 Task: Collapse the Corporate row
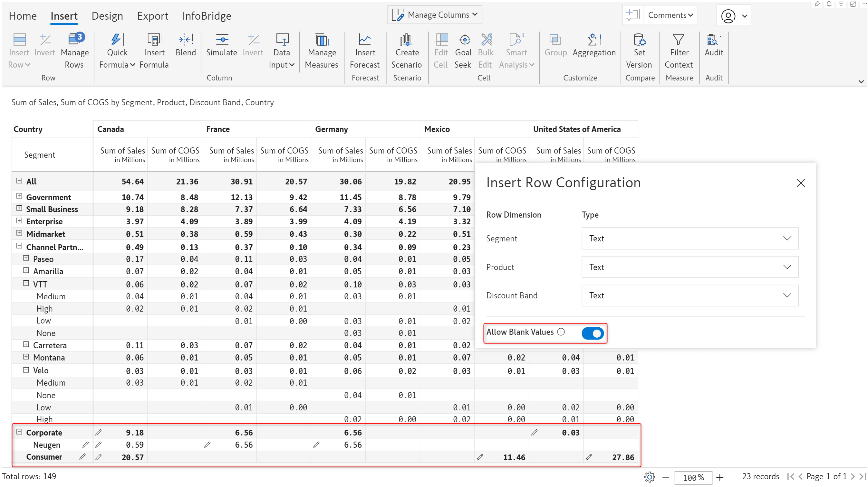(x=19, y=432)
